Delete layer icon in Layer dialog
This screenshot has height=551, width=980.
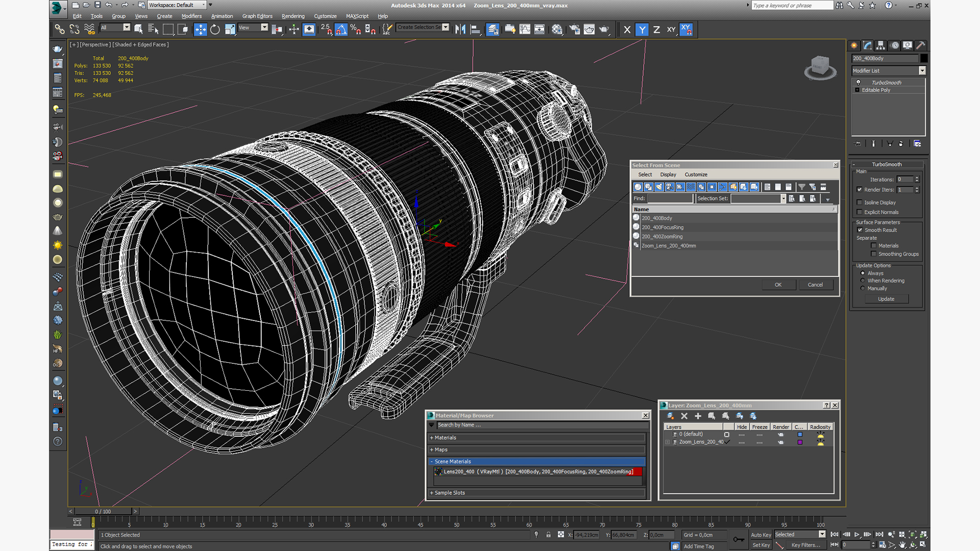pos(684,416)
